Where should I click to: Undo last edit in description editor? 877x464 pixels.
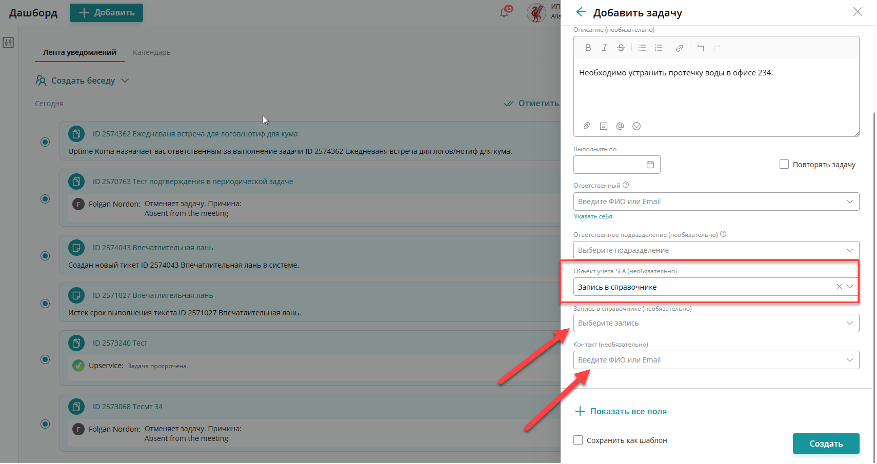[700, 48]
